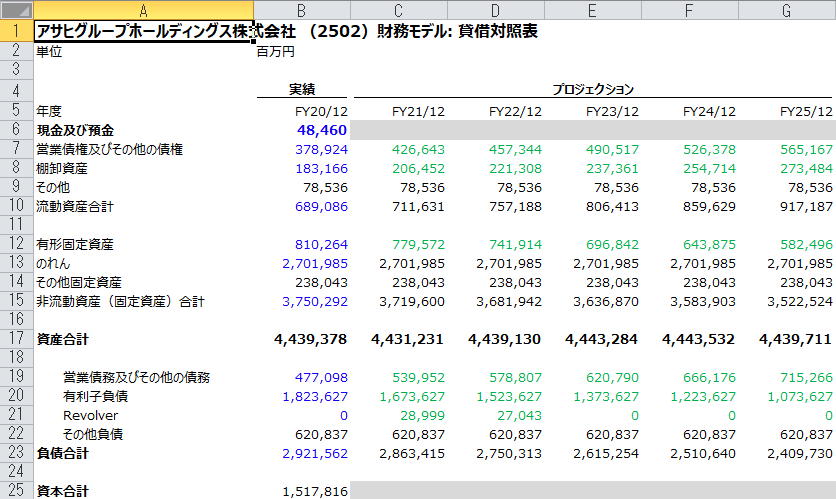Select column G header

click(787, 10)
